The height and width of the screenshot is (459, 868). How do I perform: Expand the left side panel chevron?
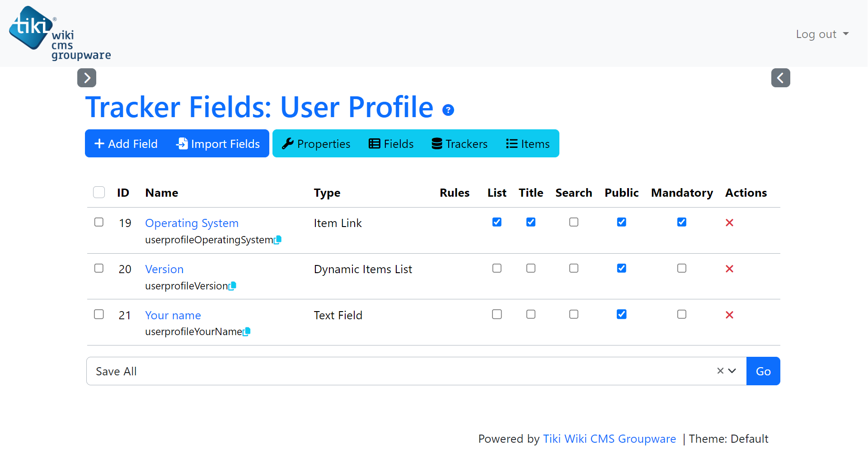click(x=87, y=78)
